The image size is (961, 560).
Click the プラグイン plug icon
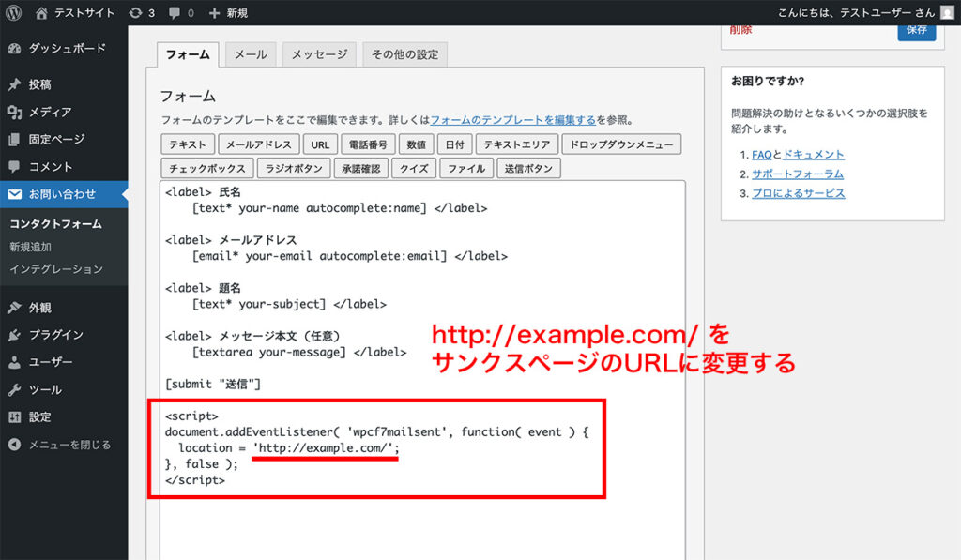(14, 335)
